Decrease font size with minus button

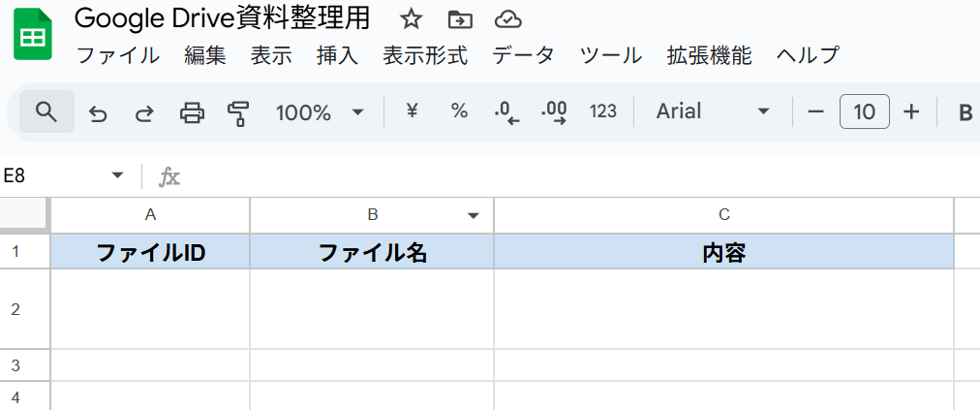(815, 112)
